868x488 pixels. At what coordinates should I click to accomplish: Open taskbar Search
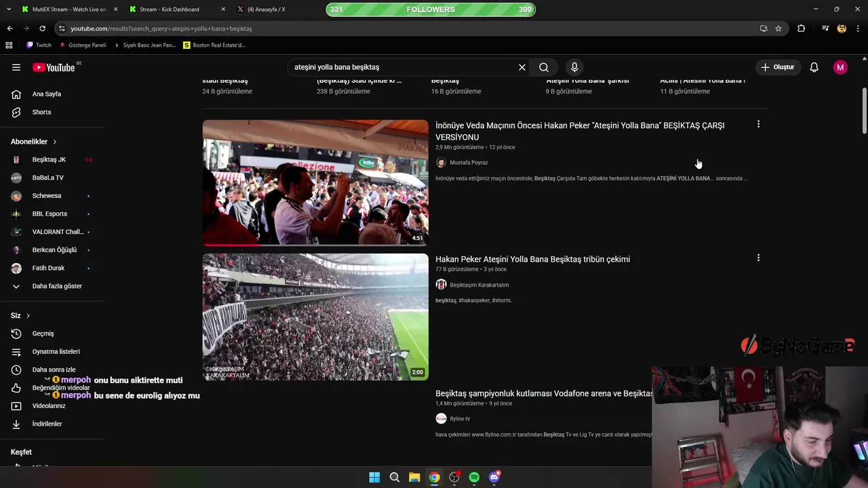(x=394, y=477)
